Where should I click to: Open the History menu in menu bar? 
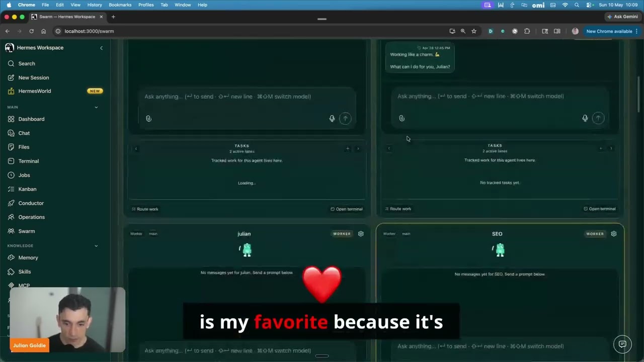pos(95,5)
